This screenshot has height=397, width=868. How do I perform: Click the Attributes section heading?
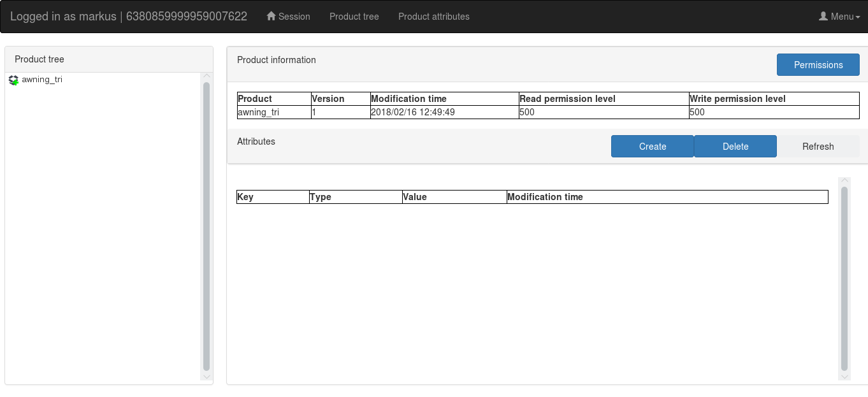(256, 141)
